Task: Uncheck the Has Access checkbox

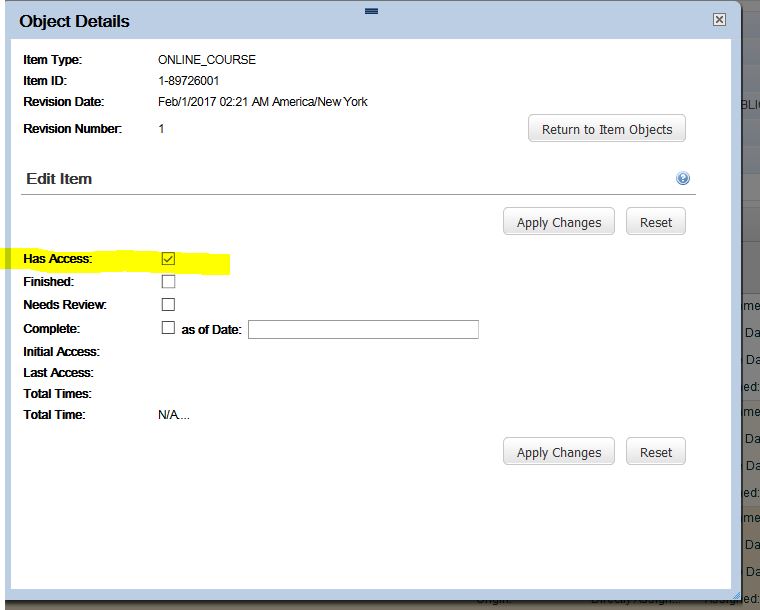Action: tap(168, 259)
